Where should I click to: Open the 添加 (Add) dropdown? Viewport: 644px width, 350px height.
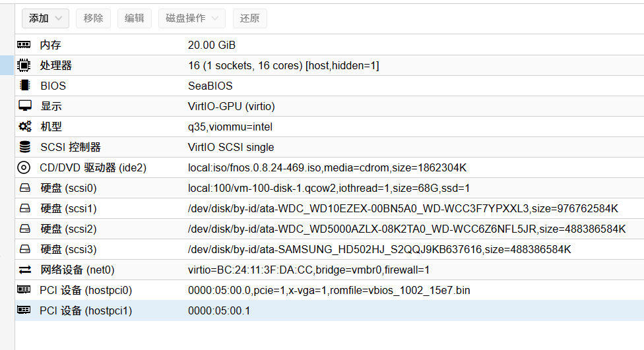click(46, 18)
